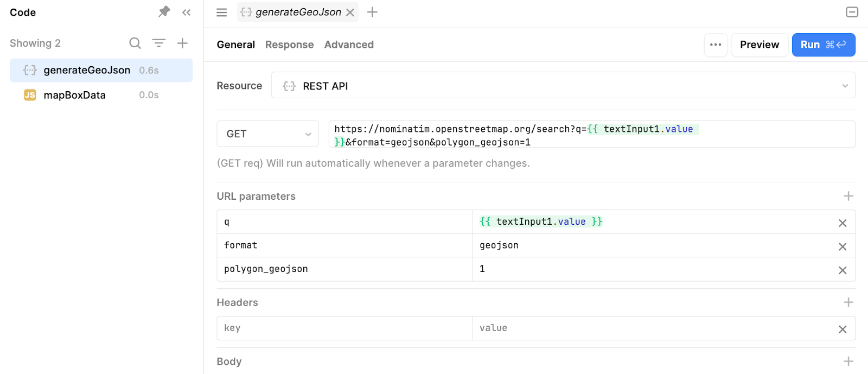
Task: Add a new editor tab
Action: point(372,12)
